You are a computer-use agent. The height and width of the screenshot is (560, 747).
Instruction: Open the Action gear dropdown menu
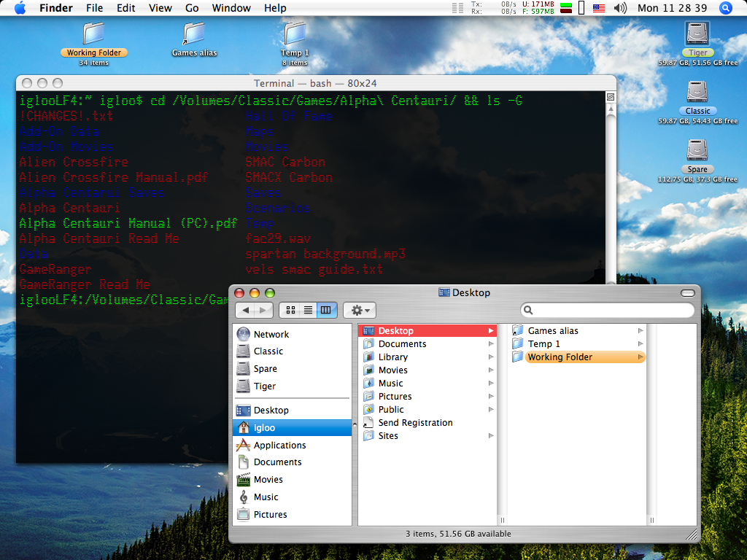[x=360, y=310]
